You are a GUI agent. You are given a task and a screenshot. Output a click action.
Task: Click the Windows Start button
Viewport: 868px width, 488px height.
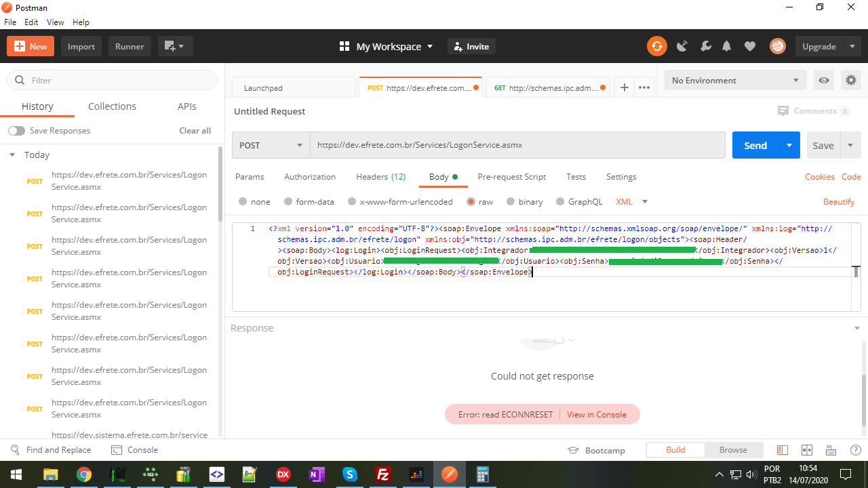click(16, 474)
